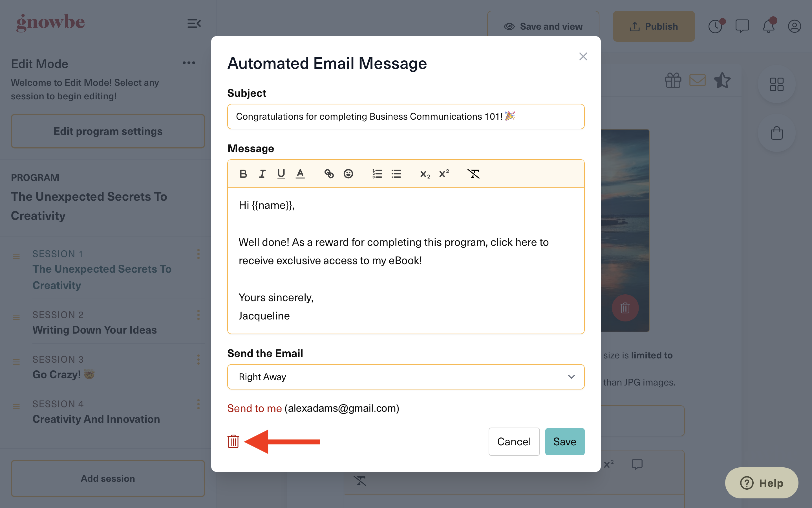Select Session 4 Creativity And Innovation
Screen dimensions: 812x508
pyautogui.click(x=96, y=419)
